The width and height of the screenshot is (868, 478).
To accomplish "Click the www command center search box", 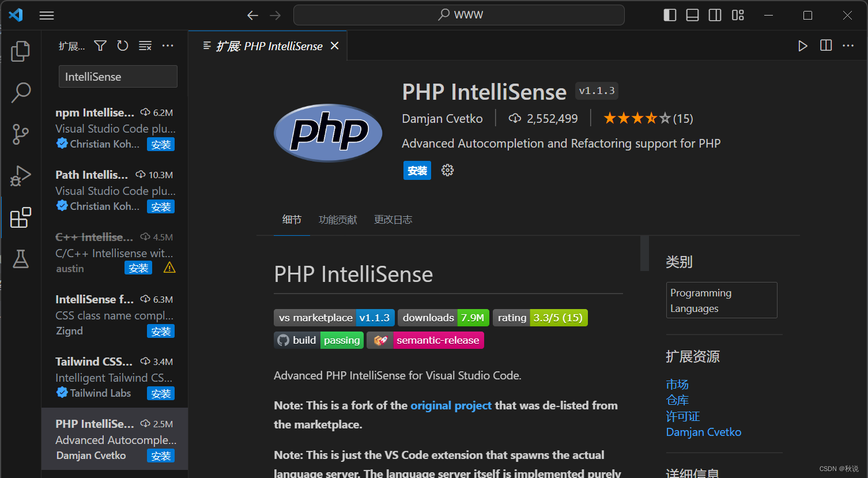I will (x=459, y=15).
